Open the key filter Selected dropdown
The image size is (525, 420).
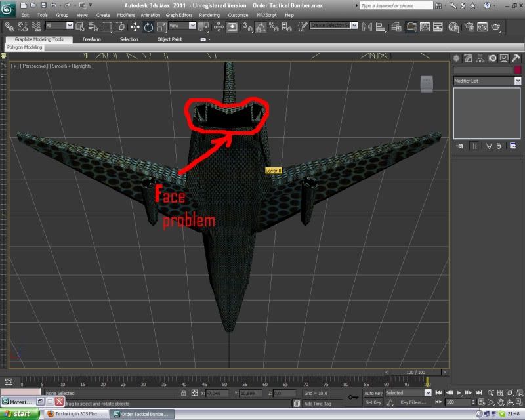coord(428,393)
